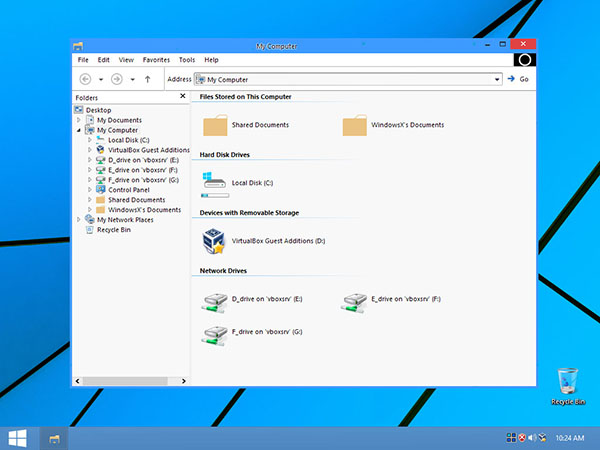
Task: Open the Favorites menu
Action: [156, 60]
